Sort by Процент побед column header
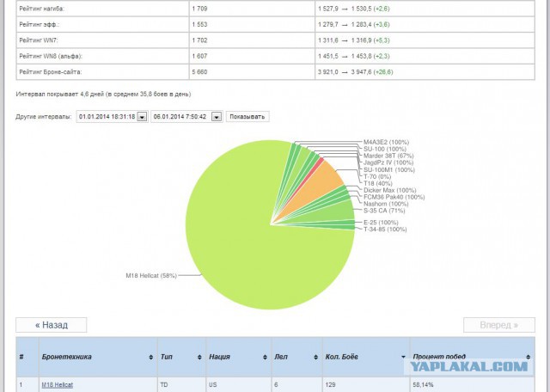The width and height of the screenshot is (550, 392). coord(472,357)
